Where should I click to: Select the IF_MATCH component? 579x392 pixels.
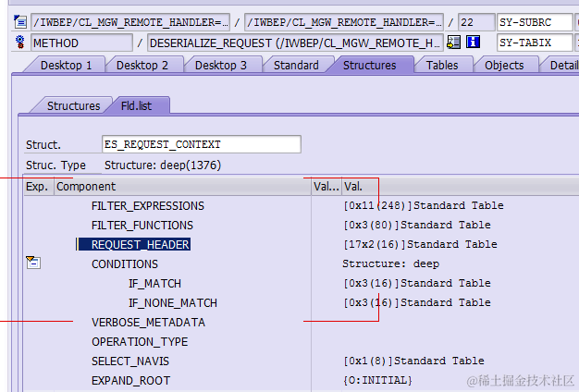(154, 284)
